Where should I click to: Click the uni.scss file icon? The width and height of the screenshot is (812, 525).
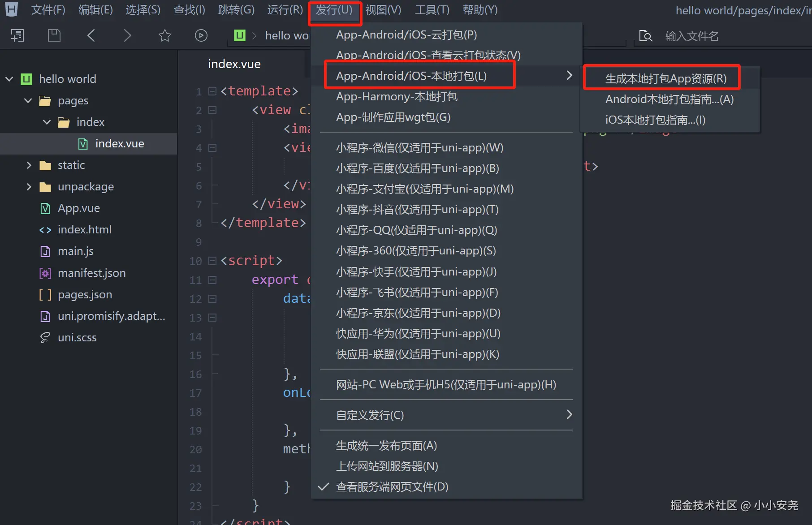pyautogui.click(x=45, y=338)
